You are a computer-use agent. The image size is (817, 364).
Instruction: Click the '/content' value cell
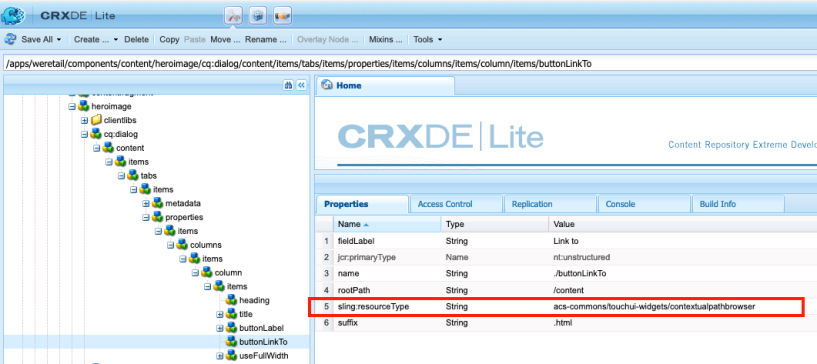(x=567, y=290)
